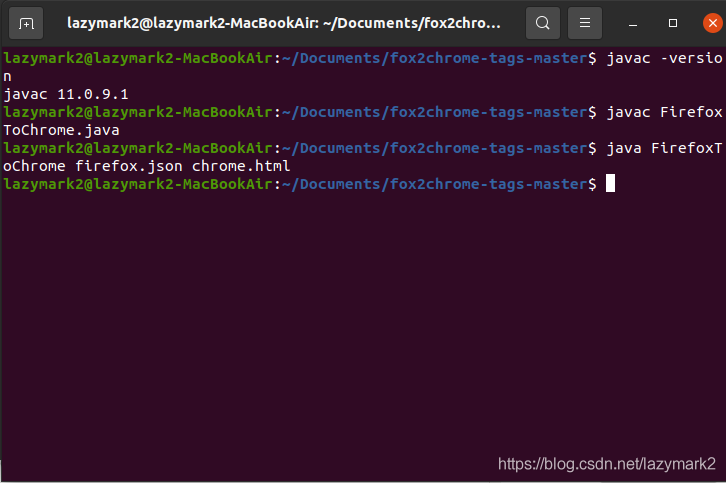Click the search magnifier icon
Image resolution: width=726 pixels, height=483 pixels.
(x=542, y=22)
